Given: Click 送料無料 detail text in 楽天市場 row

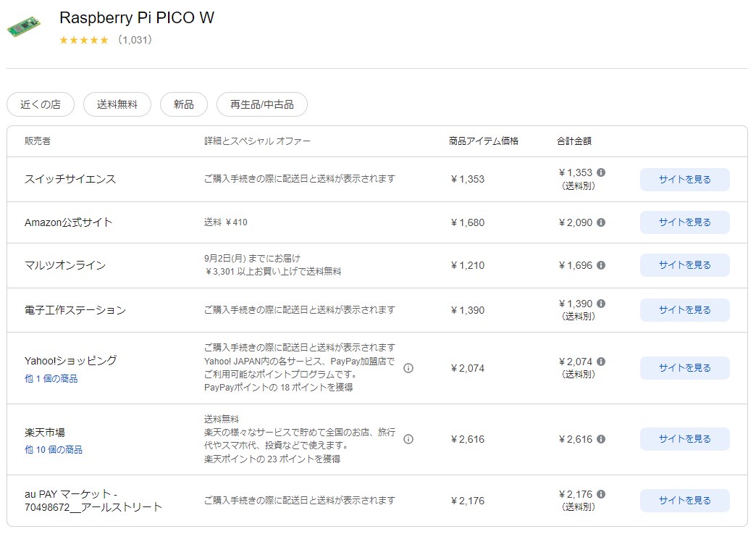Looking at the screenshot, I should point(222,419).
